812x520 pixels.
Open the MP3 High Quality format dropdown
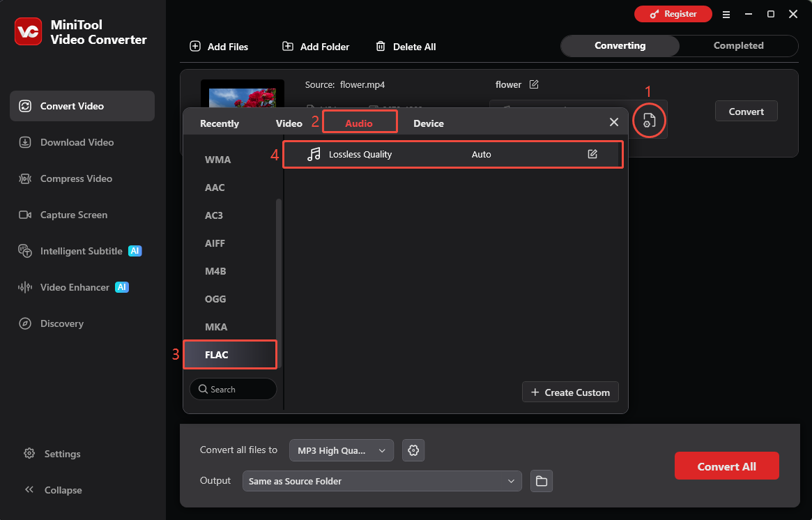pyautogui.click(x=342, y=450)
